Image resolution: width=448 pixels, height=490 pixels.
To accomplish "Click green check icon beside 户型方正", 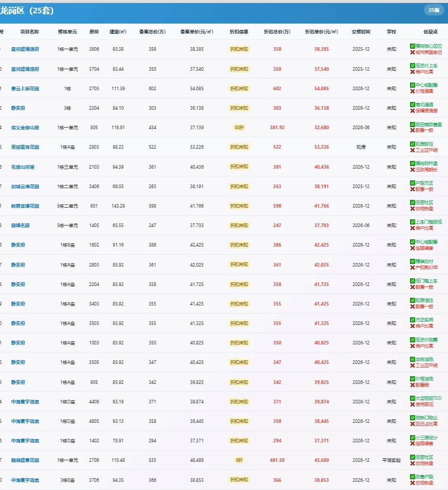I will [413, 183].
